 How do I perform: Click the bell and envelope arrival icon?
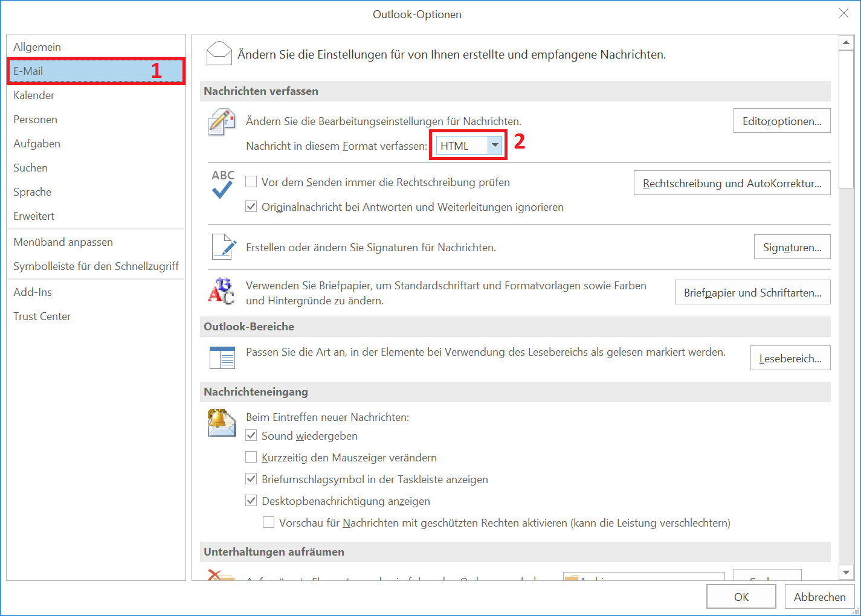coord(221,422)
